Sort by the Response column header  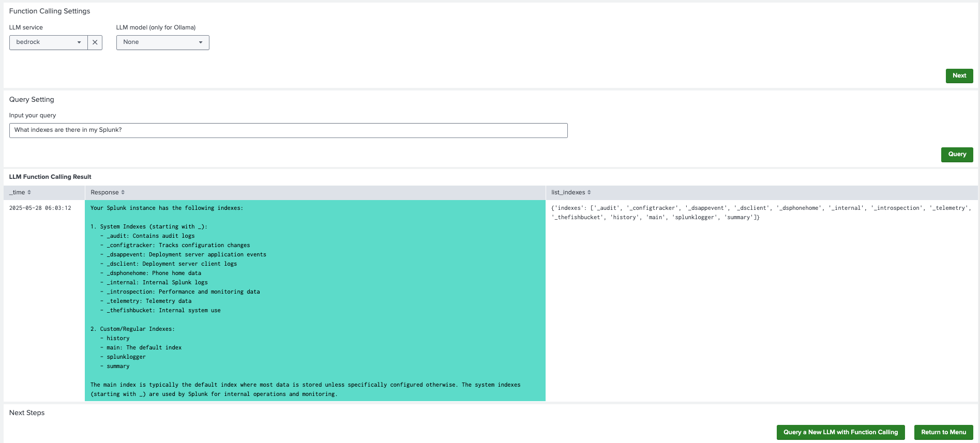click(x=108, y=192)
